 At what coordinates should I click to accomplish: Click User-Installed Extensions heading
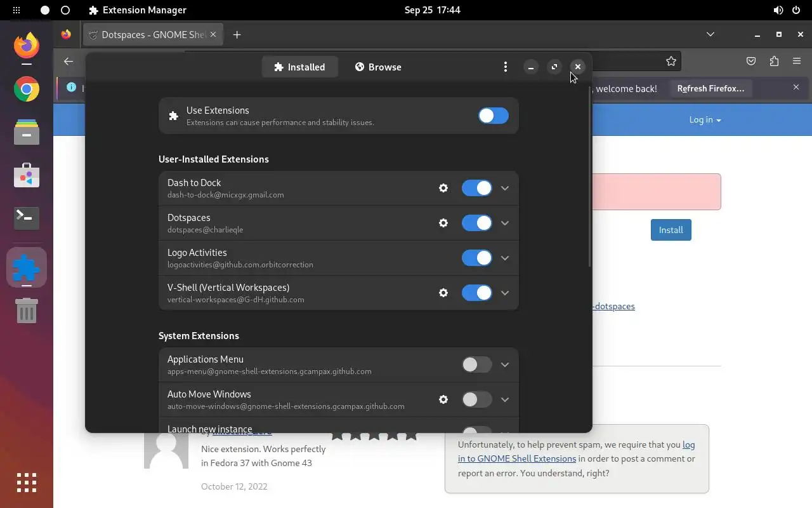214,159
